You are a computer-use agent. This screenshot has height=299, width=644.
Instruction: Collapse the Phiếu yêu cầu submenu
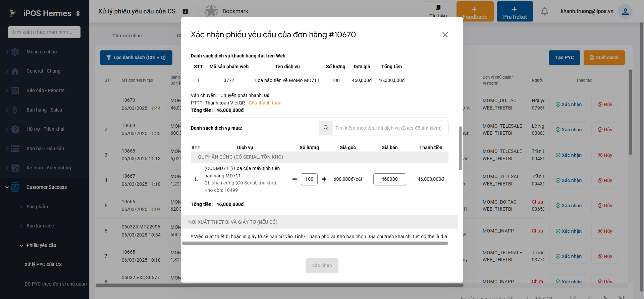[21, 245]
